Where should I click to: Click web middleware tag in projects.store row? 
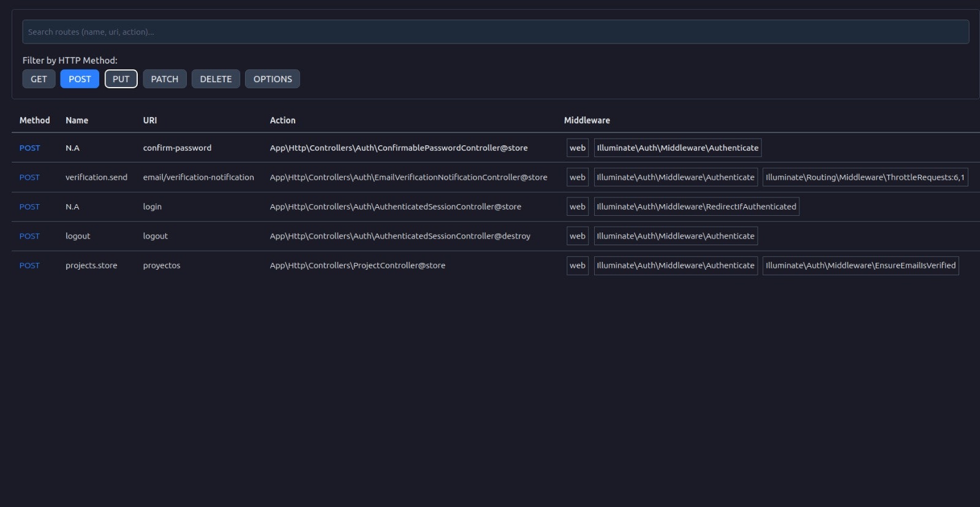[578, 265]
